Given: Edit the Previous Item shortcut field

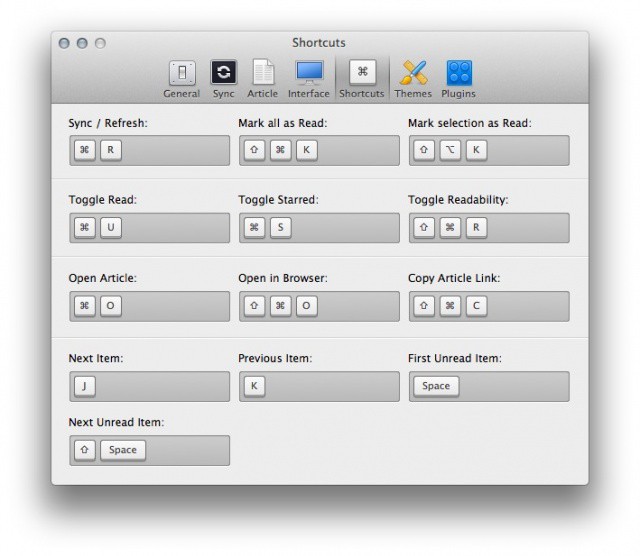Looking at the screenshot, I should click(x=319, y=386).
